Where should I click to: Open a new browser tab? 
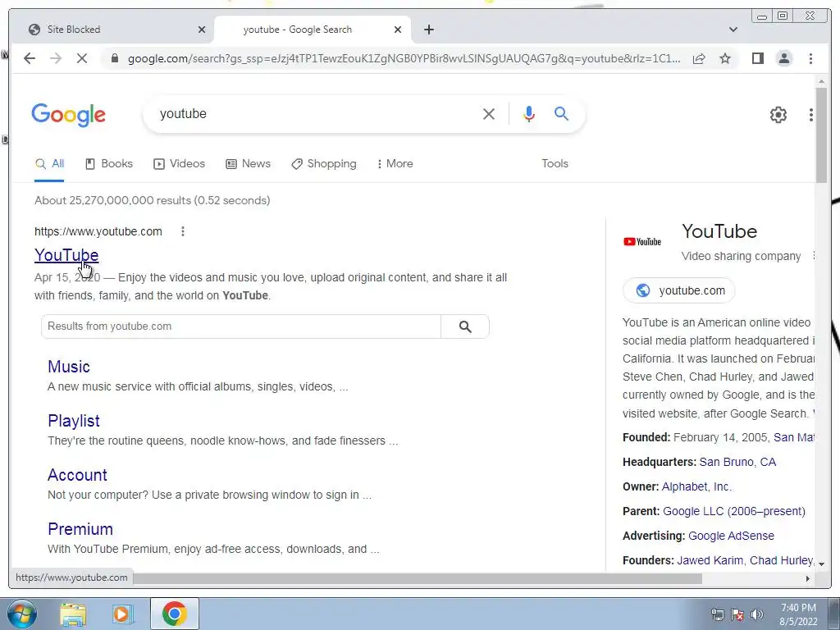coord(428,30)
